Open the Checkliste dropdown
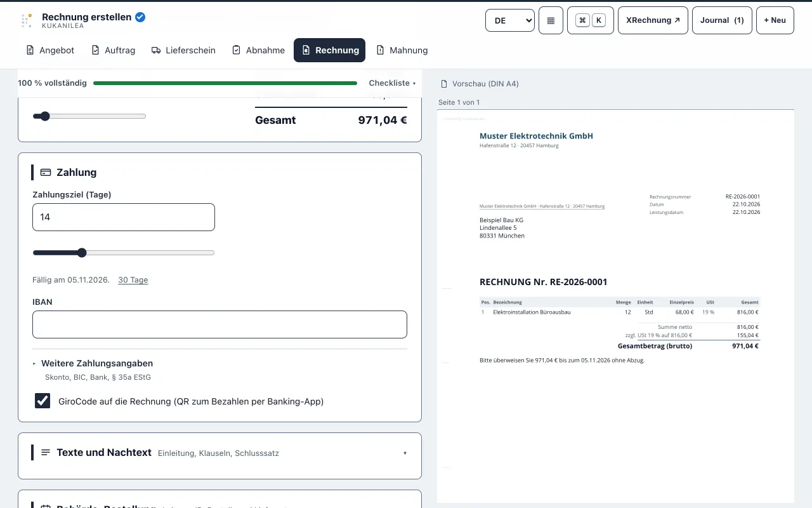The width and height of the screenshot is (812, 508). pyautogui.click(x=392, y=83)
